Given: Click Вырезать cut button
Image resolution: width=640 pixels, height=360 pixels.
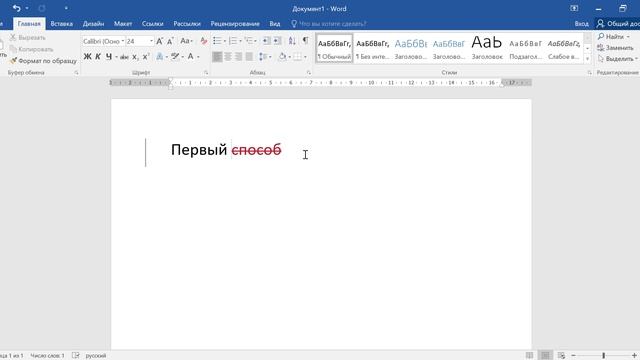Looking at the screenshot, I should [x=28, y=38].
